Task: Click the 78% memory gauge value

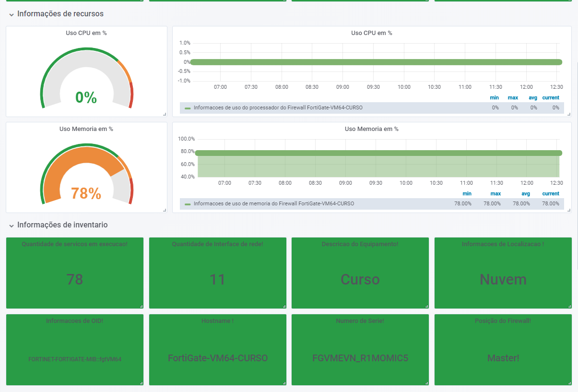Action: tap(86, 193)
